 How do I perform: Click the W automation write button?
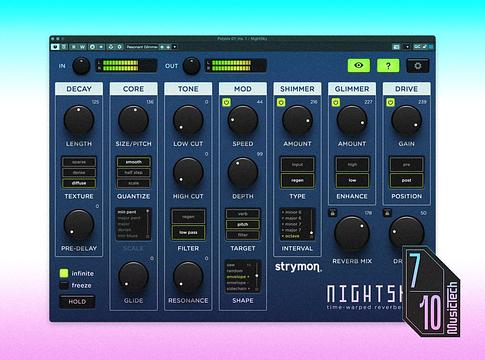[x=82, y=47]
